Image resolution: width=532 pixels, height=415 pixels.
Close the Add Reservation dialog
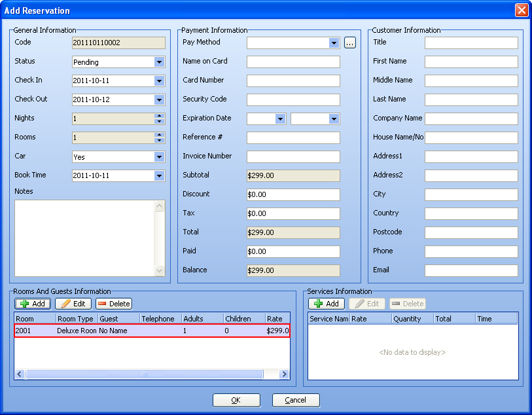pos(521,10)
